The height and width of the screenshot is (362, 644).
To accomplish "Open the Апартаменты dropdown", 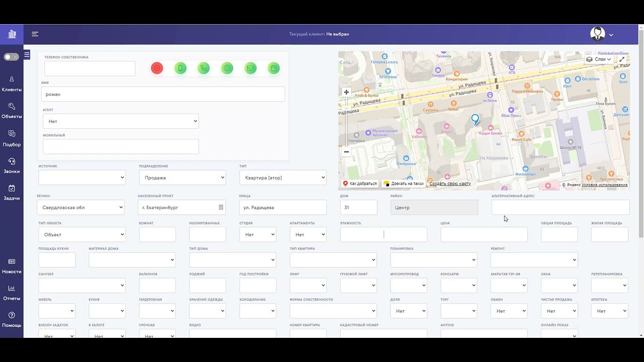I will pos(308,234).
